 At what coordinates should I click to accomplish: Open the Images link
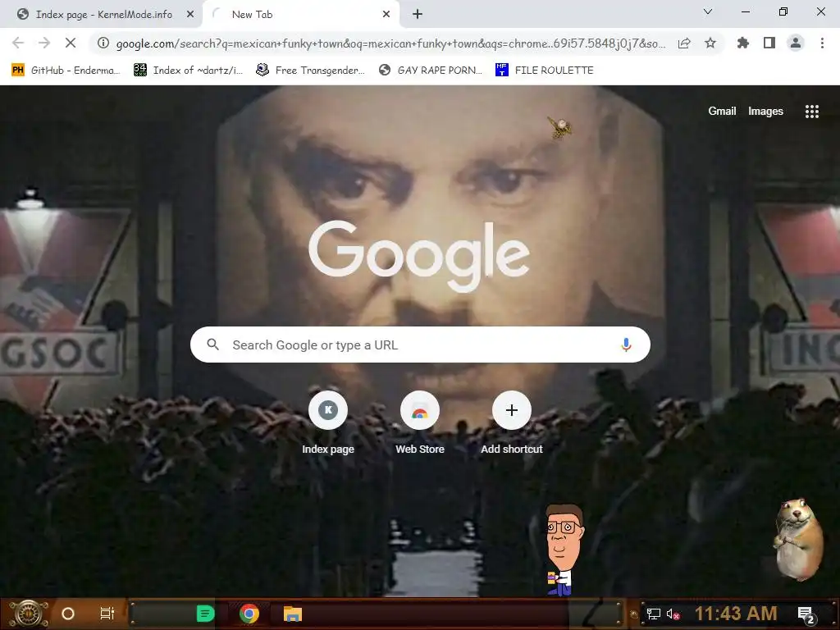[765, 111]
